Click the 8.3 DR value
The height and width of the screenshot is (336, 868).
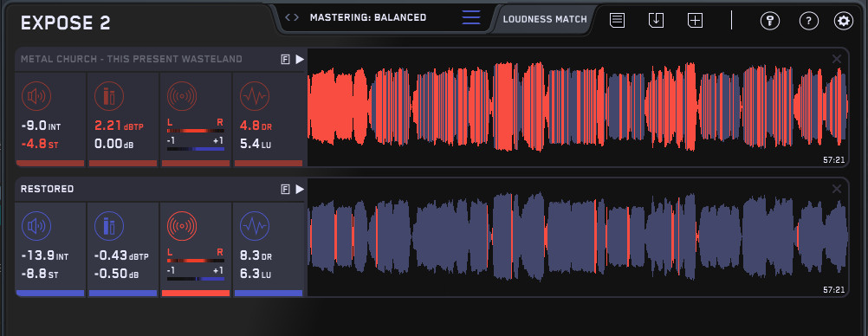[x=256, y=256]
